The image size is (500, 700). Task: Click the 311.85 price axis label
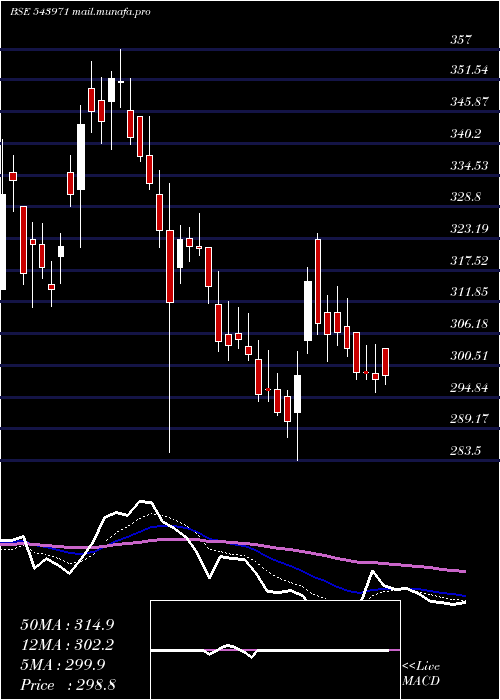point(469,292)
